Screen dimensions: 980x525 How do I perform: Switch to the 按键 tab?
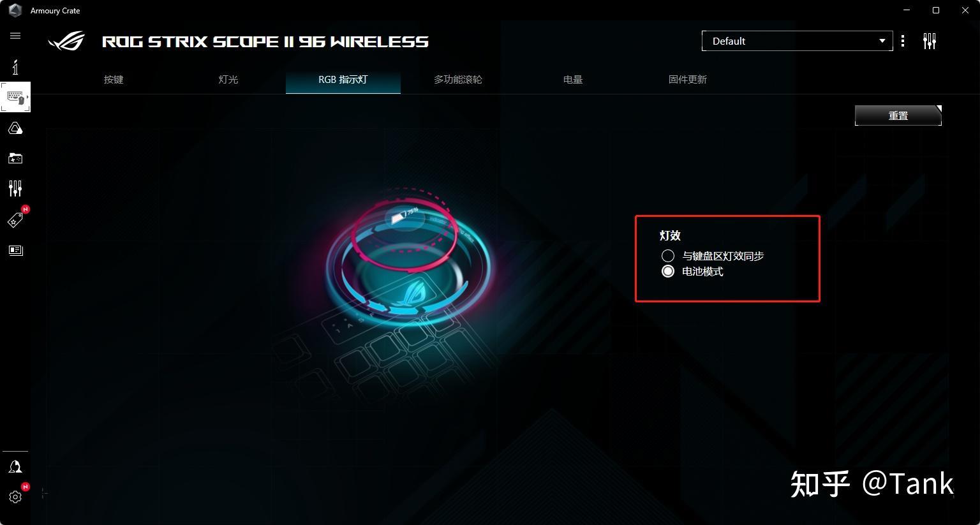[114, 80]
